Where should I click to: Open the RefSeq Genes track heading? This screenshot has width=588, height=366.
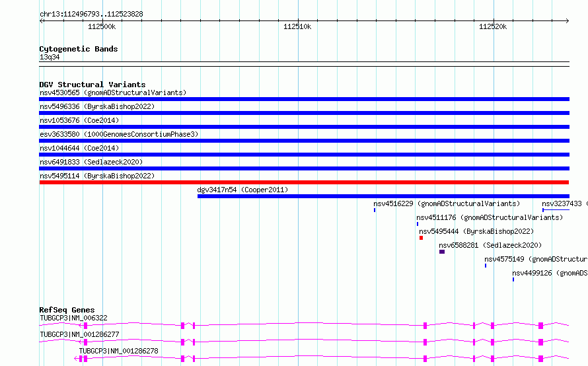(x=67, y=310)
